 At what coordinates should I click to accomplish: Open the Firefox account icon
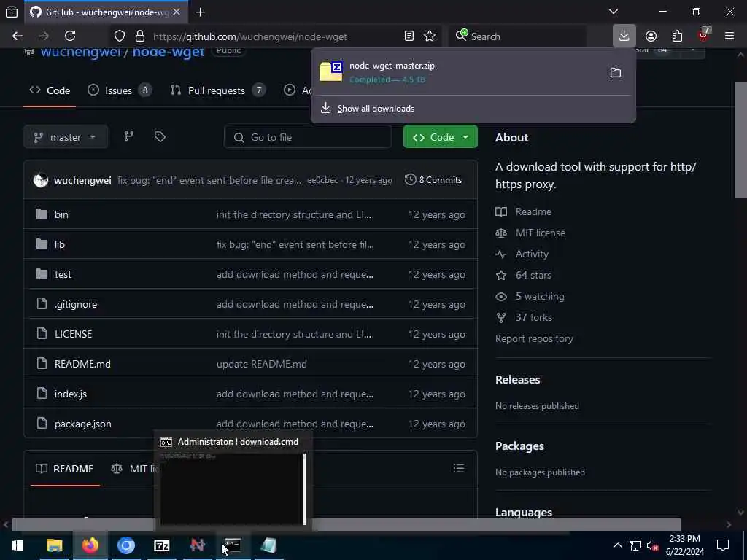651,36
